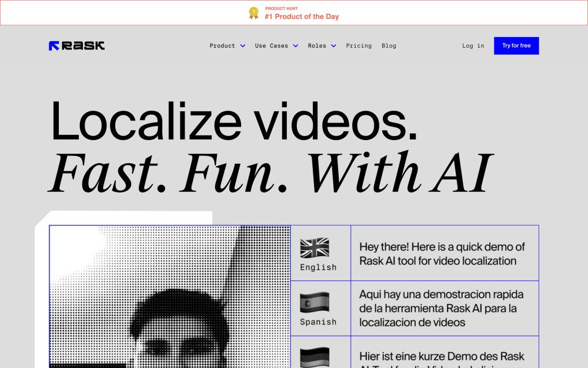Open the Product menu label
This screenshot has height=368, width=588.
coord(222,46)
